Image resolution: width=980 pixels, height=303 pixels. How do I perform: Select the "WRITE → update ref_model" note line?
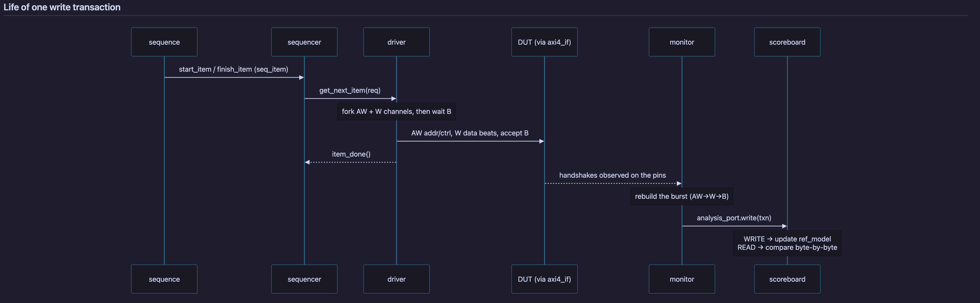(x=787, y=239)
